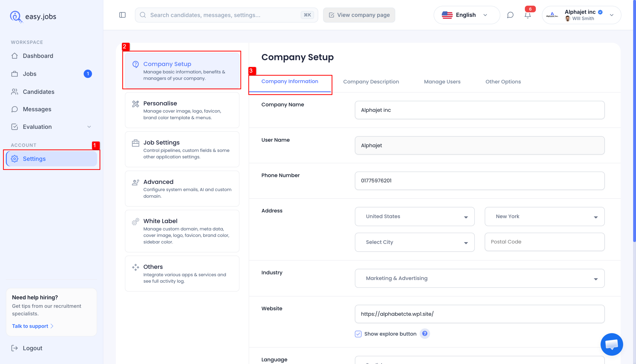Click help question icon beside Show explore button
The image size is (636, 364).
pos(425,333)
